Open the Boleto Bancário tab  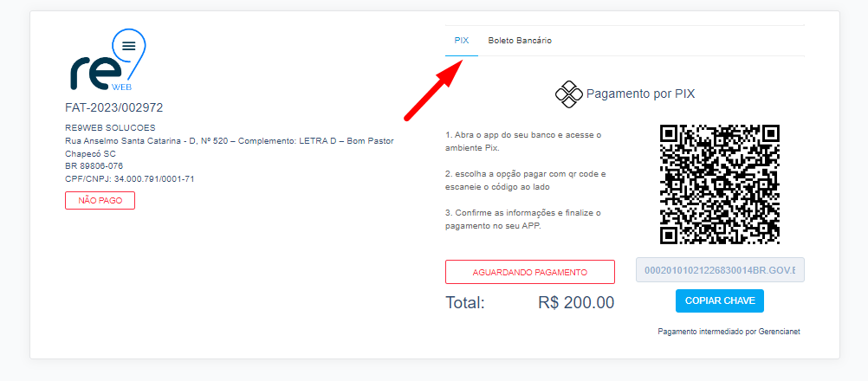click(x=520, y=41)
